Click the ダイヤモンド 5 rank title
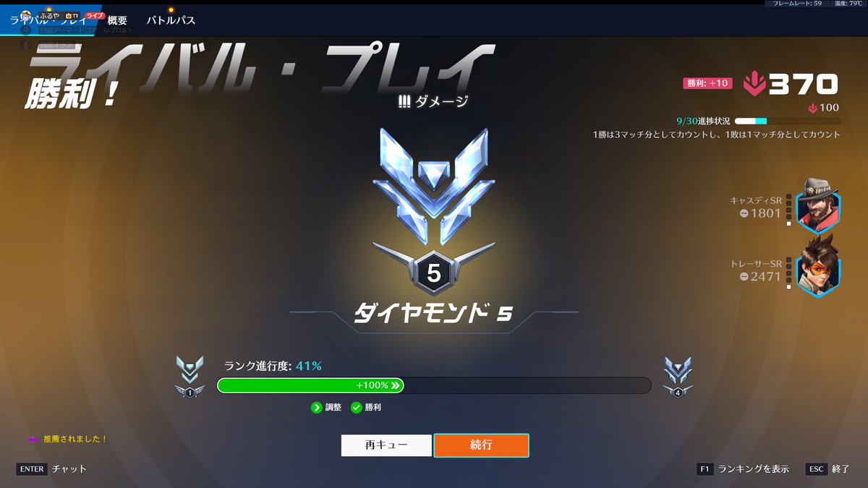The height and width of the screenshot is (488, 868). pos(433,313)
